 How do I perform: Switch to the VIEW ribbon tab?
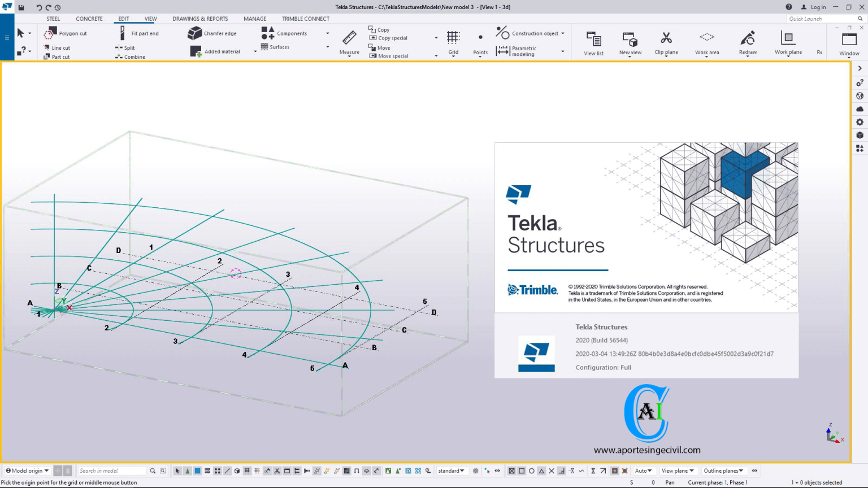coord(150,19)
